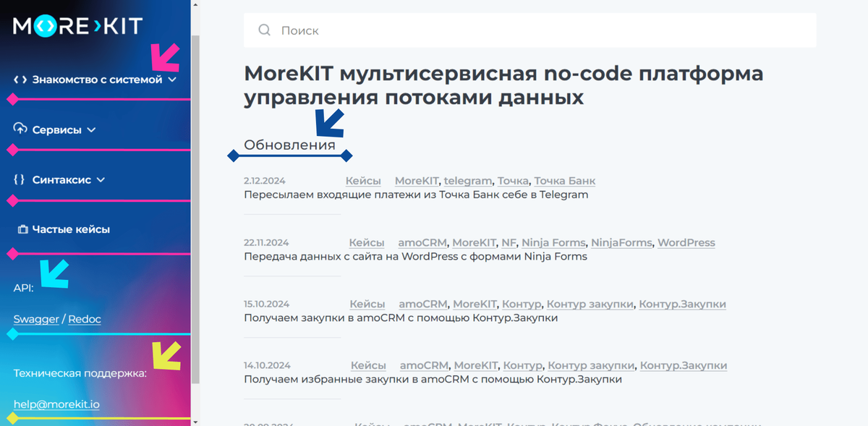Open article Получаем избранные закупки в amoCRM

click(433, 379)
